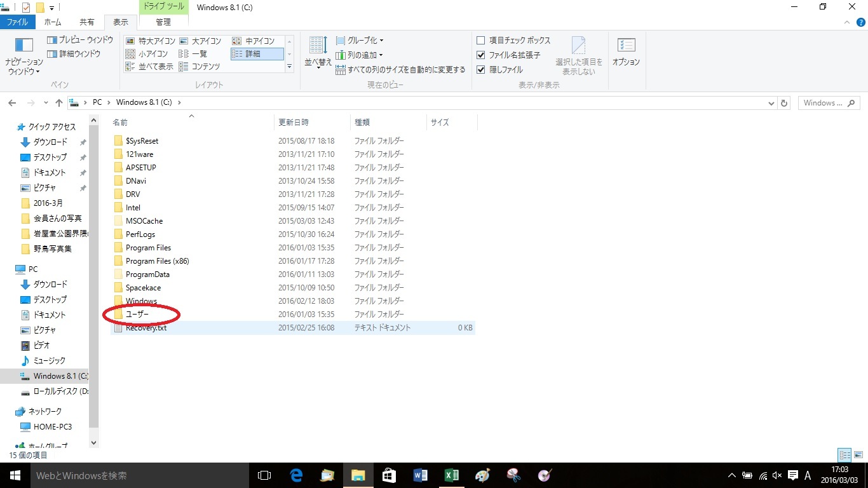
Task: Select コンテンツ layout option
Action: click(x=200, y=67)
